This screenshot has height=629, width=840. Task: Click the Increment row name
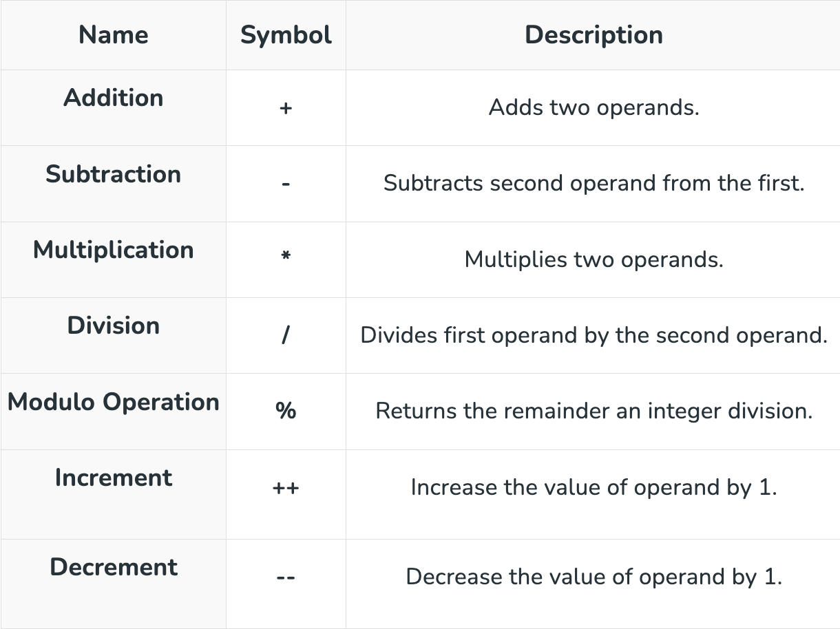[114, 478]
